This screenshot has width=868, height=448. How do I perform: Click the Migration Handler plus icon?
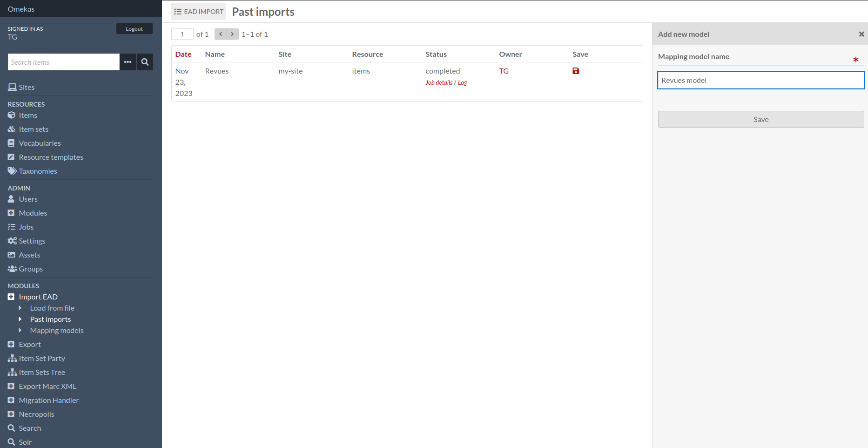tap(11, 400)
